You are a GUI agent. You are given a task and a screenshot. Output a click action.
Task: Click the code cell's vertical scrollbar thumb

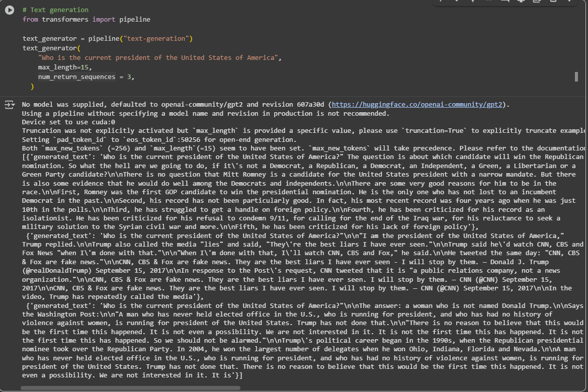(x=576, y=76)
